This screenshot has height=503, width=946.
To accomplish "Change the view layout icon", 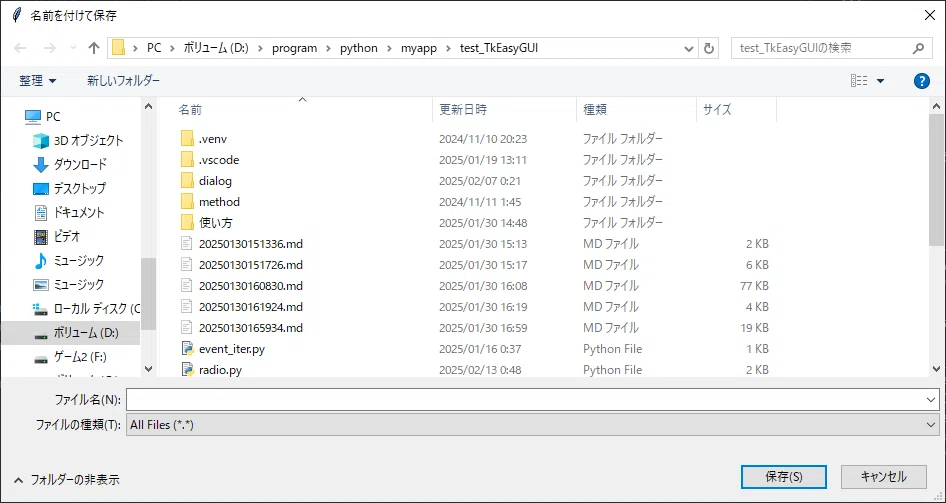I will [859, 81].
